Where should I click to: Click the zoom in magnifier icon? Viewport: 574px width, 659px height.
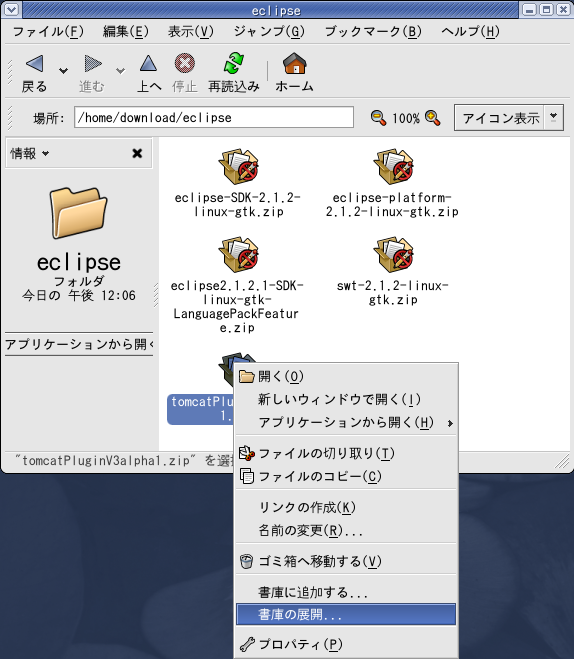432,118
